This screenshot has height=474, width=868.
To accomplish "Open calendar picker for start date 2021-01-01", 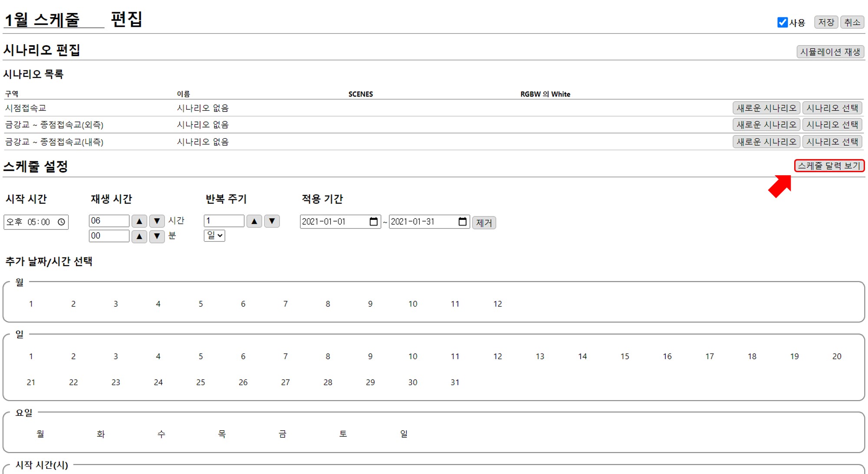I will coord(373,222).
